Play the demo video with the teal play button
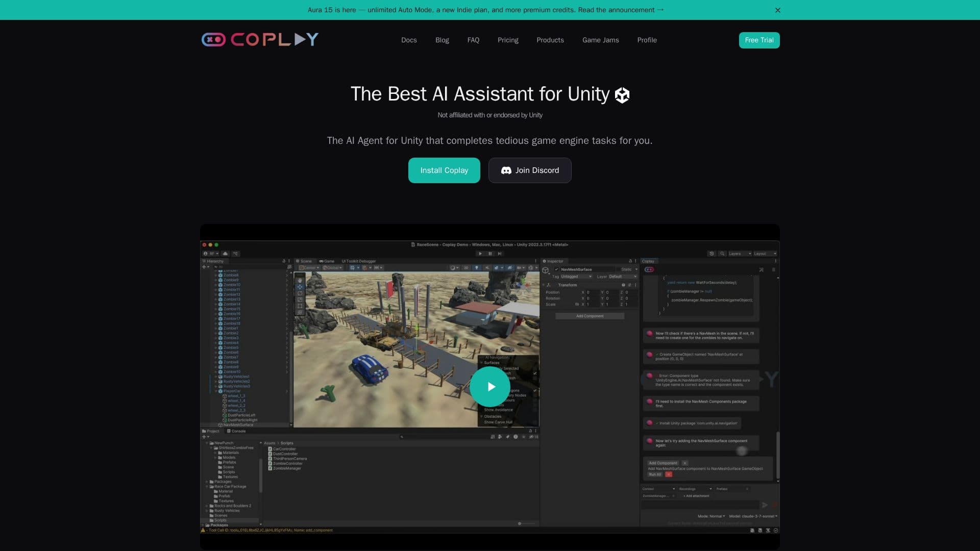Viewport: 980px width, 551px height. click(x=490, y=387)
